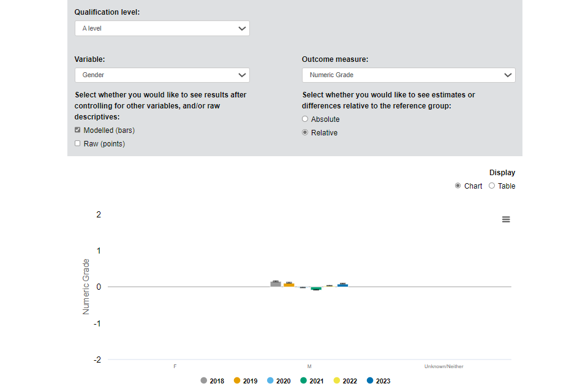Click the orange 2019 bar for M
The height and width of the screenshot is (392, 588).
(x=289, y=285)
